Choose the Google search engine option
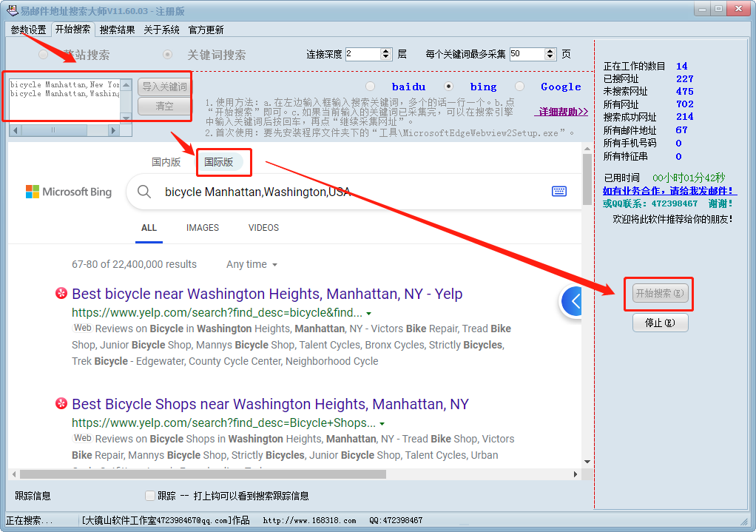The width and height of the screenshot is (756, 532). pyautogui.click(x=519, y=87)
